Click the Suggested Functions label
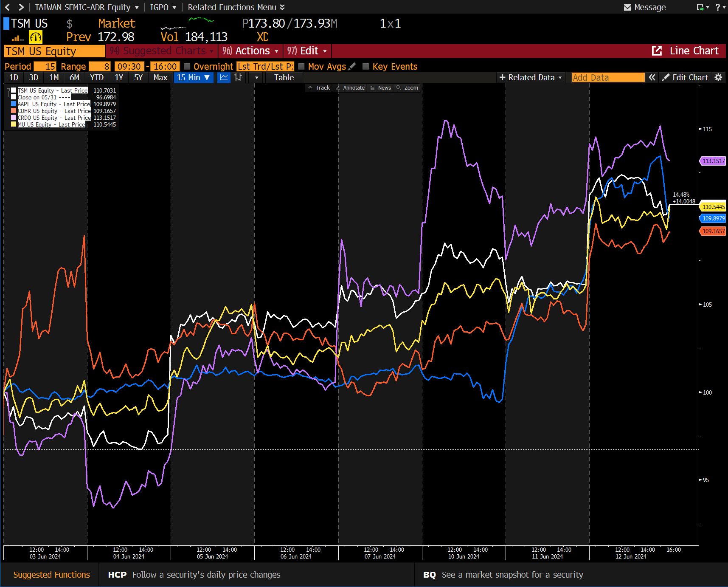 click(x=51, y=575)
